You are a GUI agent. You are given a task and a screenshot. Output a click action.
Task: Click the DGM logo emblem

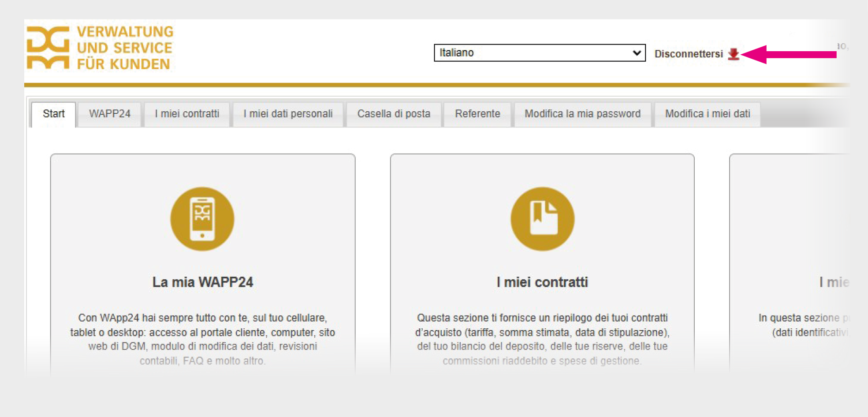pyautogui.click(x=48, y=48)
